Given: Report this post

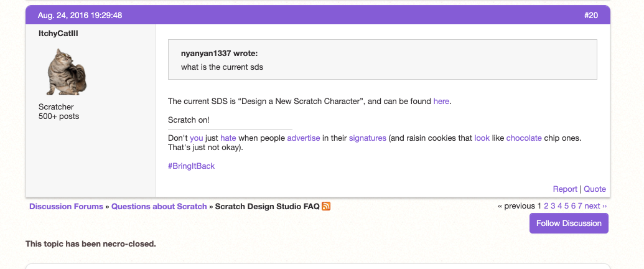Looking at the screenshot, I should click(x=565, y=189).
